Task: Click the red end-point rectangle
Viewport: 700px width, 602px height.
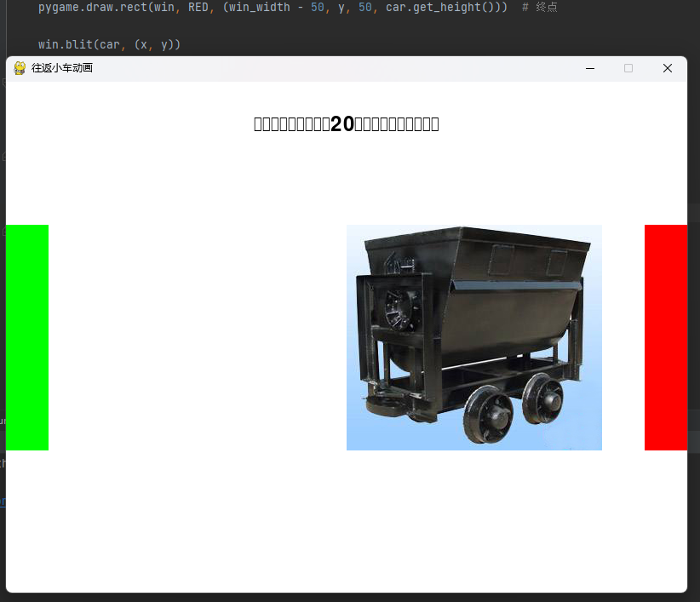Action: pyautogui.click(x=665, y=337)
